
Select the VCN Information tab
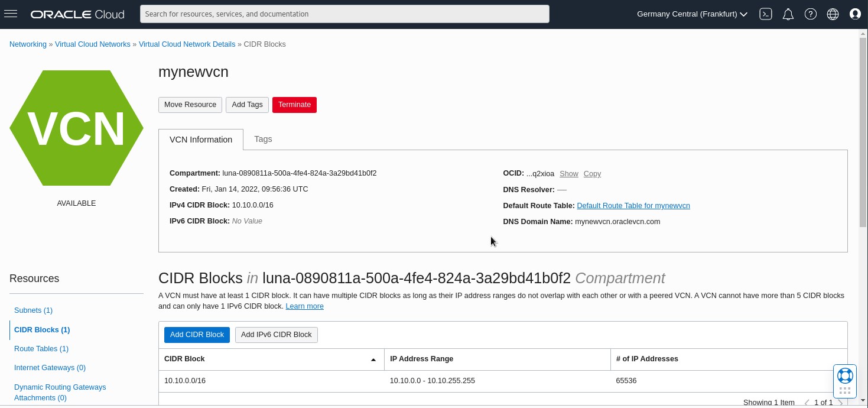tap(201, 140)
